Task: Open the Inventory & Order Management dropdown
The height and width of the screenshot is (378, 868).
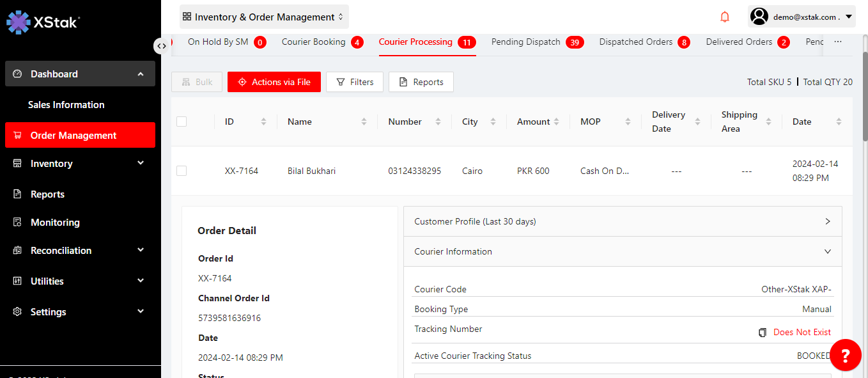Action: coord(264,17)
